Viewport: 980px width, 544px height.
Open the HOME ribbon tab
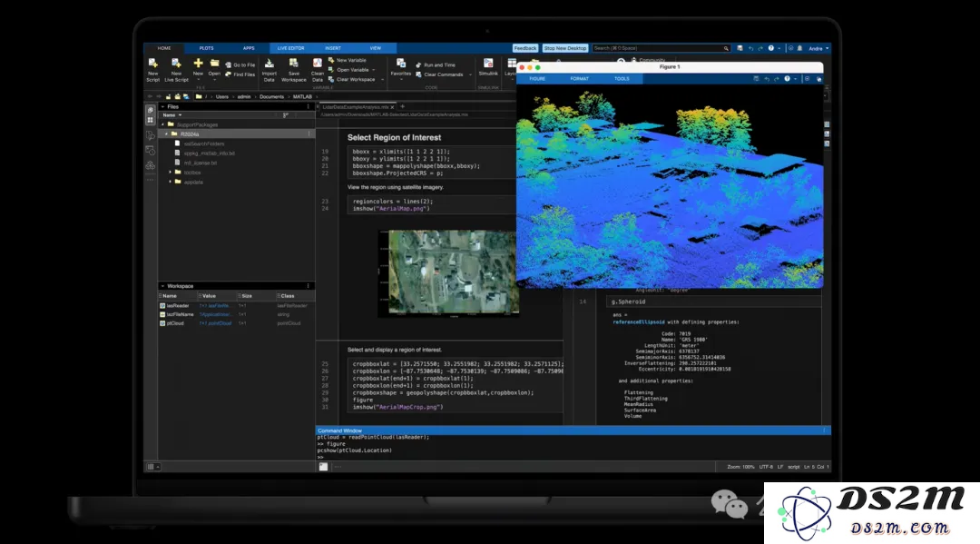(x=164, y=48)
